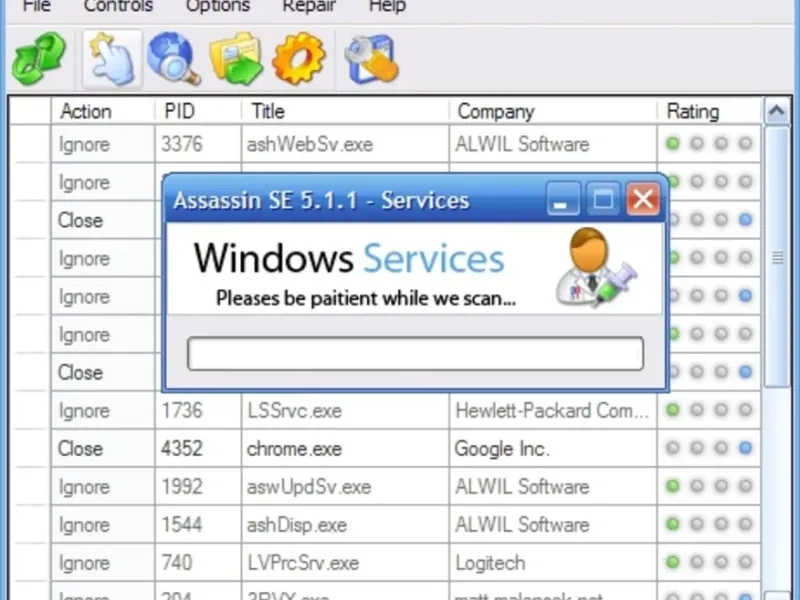Close the Assassin SE Services dialog
The height and width of the screenshot is (600, 800).
(642, 198)
